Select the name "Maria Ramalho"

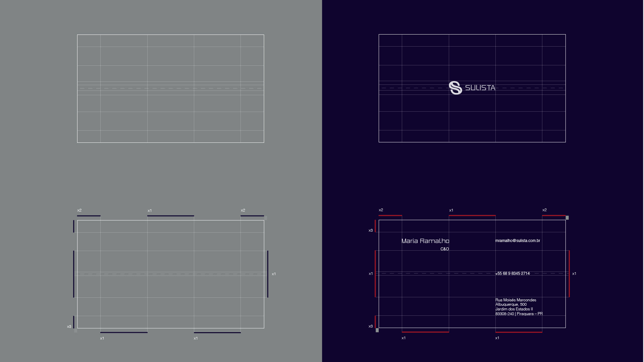425,241
